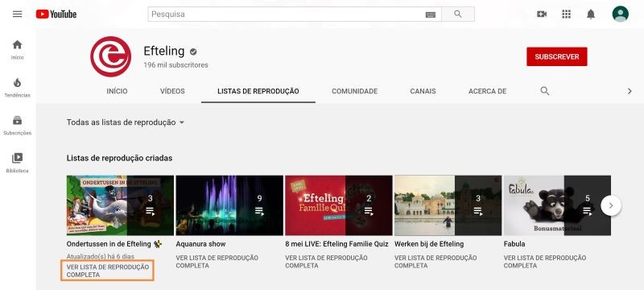Switch to the INÍCIO tab

coord(117,91)
